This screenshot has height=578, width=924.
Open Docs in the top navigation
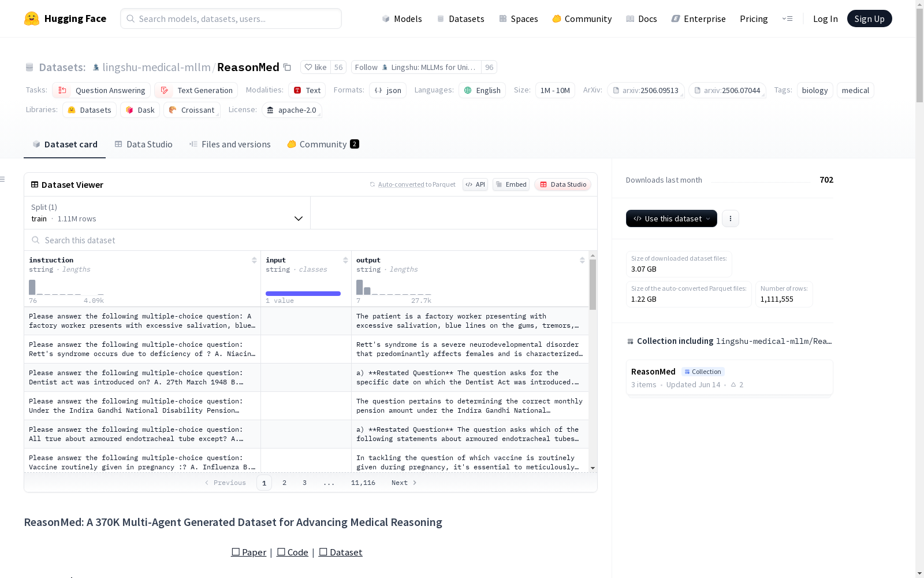tap(642, 18)
